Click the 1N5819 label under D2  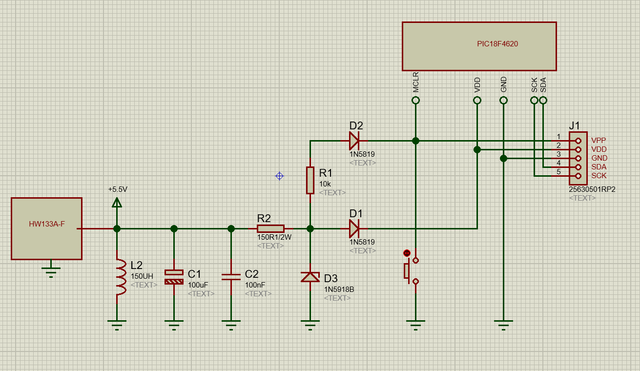tap(362, 154)
